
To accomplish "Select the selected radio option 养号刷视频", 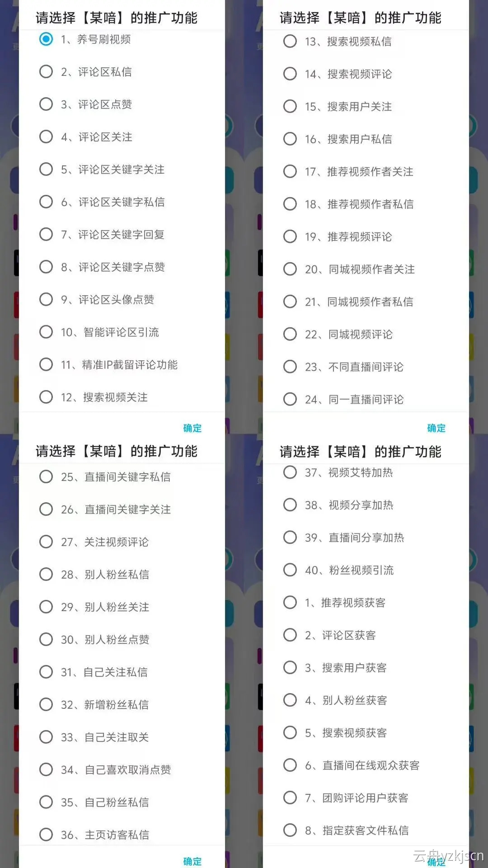I will pyautogui.click(x=46, y=39).
